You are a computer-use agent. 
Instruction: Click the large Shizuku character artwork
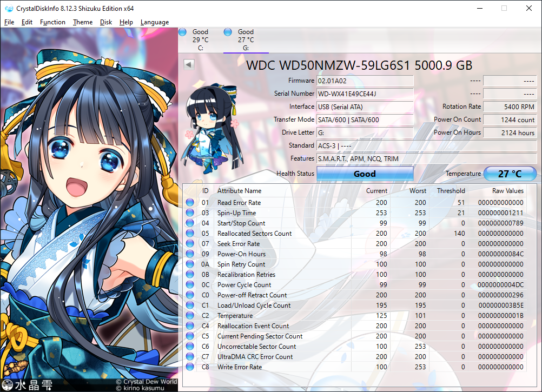coord(89,210)
